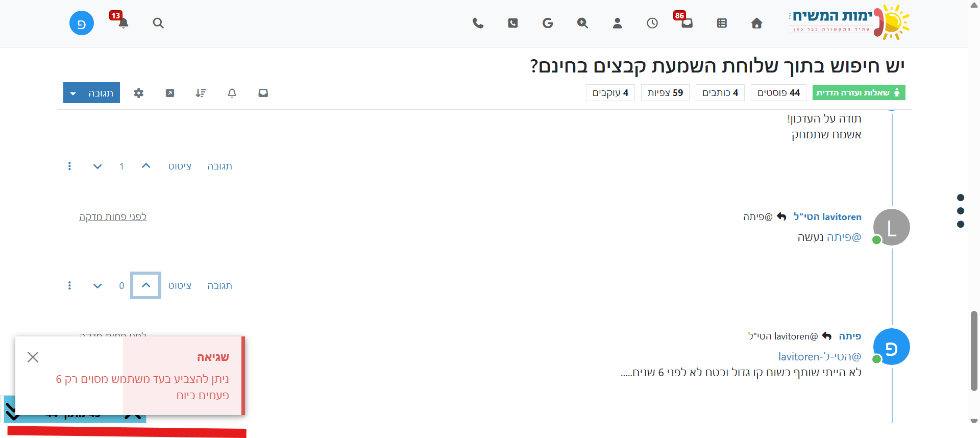Click the @פיתה mention in lavitoren post body
The image size is (980, 438).
844,237
